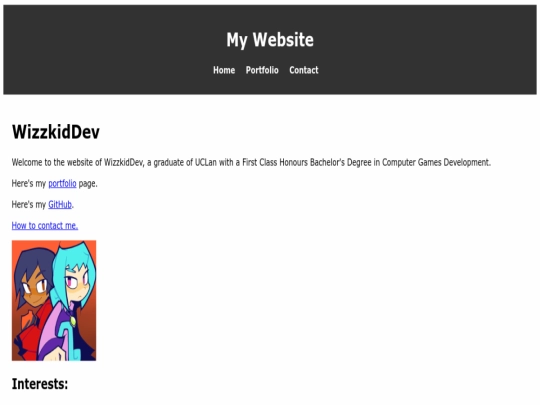Viewport: 540px width, 405px height.
Task: Visit the GitHub link
Action: [60, 205]
